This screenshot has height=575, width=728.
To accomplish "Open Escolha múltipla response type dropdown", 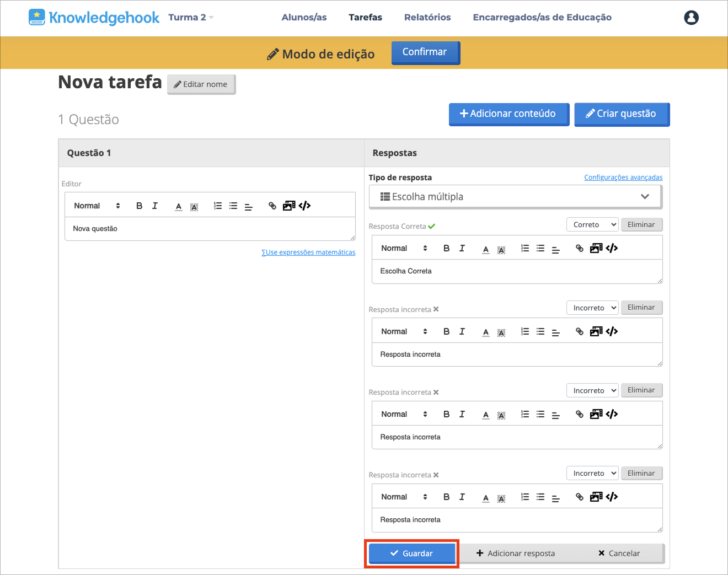I will [x=515, y=197].
